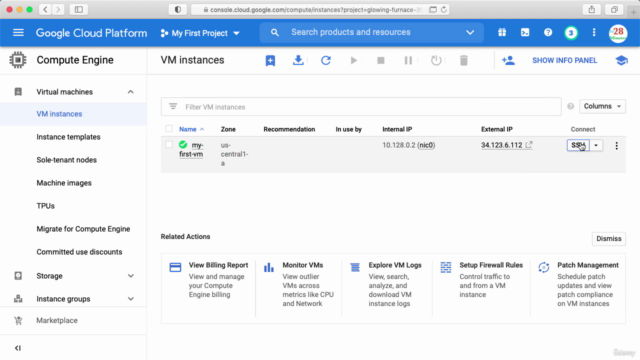
Task: Open the help question mark icon
Action: (548, 33)
